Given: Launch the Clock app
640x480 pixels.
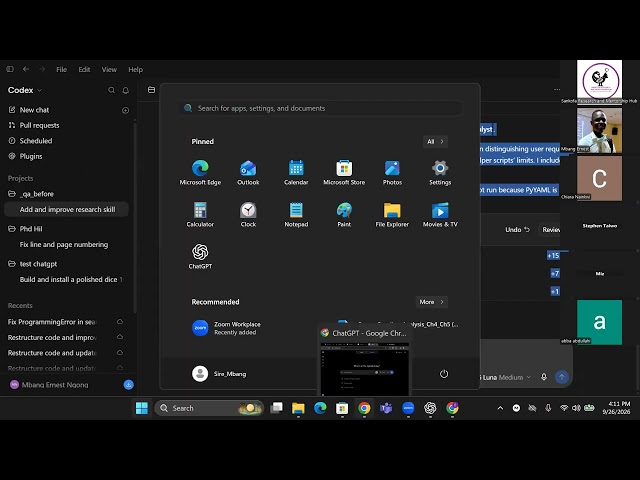Looking at the screenshot, I should click(x=248, y=215).
